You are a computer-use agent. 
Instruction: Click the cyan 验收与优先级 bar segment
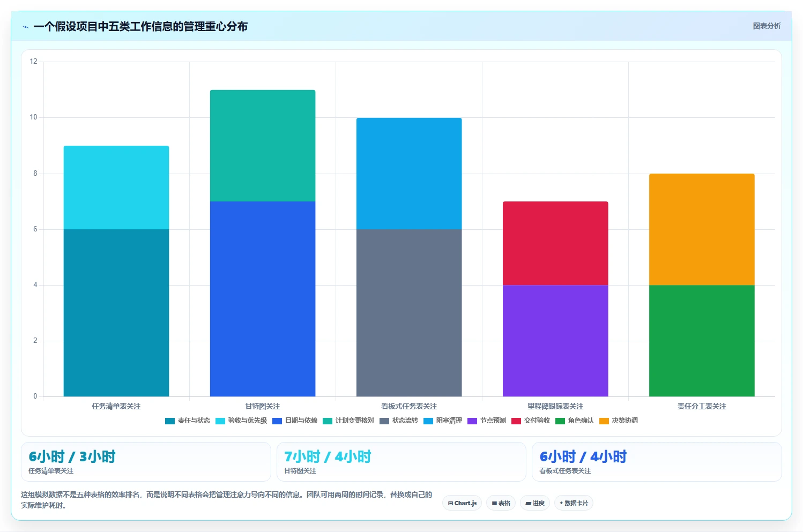click(x=116, y=188)
